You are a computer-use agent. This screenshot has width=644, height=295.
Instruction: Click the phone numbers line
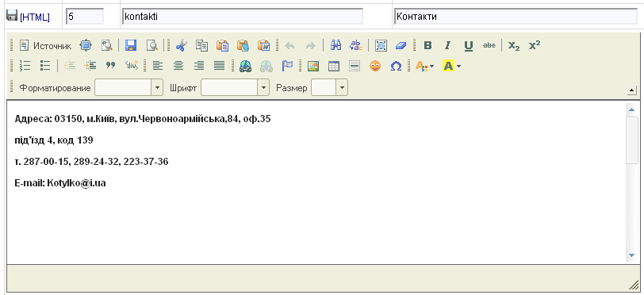point(91,162)
